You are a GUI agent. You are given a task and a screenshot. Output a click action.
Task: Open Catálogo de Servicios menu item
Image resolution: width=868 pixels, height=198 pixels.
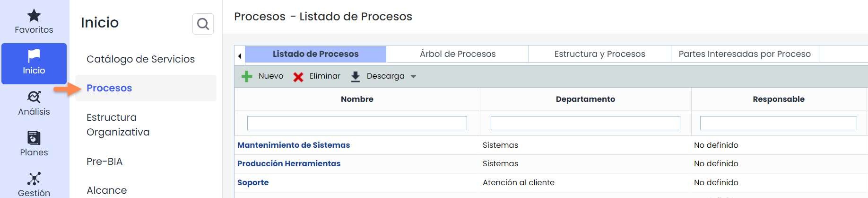pyautogui.click(x=140, y=59)
